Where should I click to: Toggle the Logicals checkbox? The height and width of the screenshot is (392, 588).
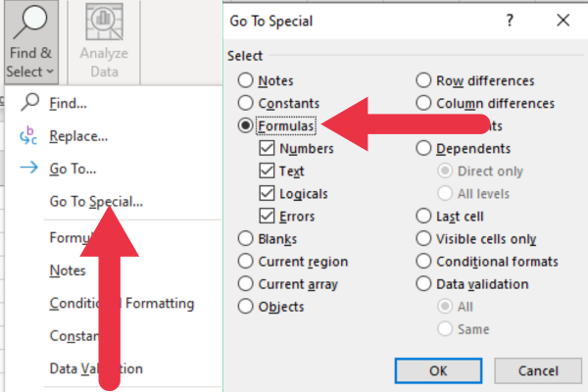tap(267, 193)
